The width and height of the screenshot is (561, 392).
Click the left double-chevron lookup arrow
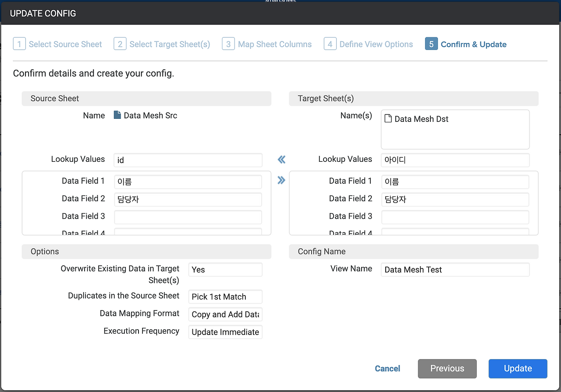click(x=281, y=160)
